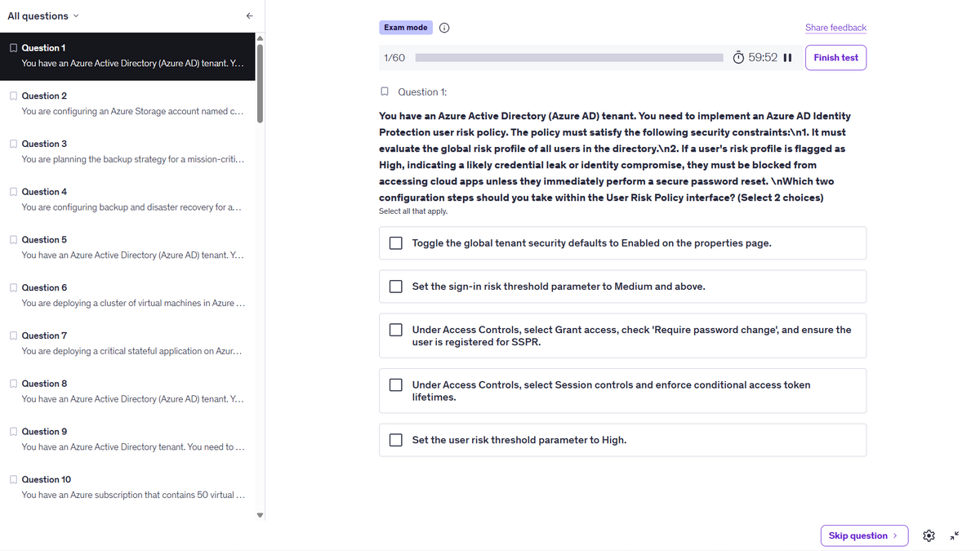Image resolution: width=980 pixels, height=551 pixels.
Task: Click the exam progress bar
Action: pos(569,58)
